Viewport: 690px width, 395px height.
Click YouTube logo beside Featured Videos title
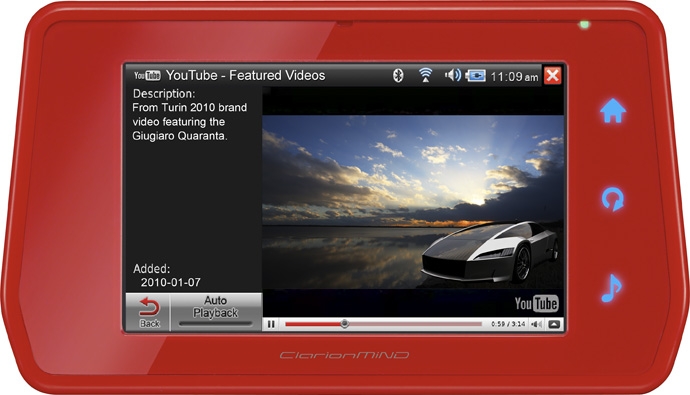coord(147,76)
